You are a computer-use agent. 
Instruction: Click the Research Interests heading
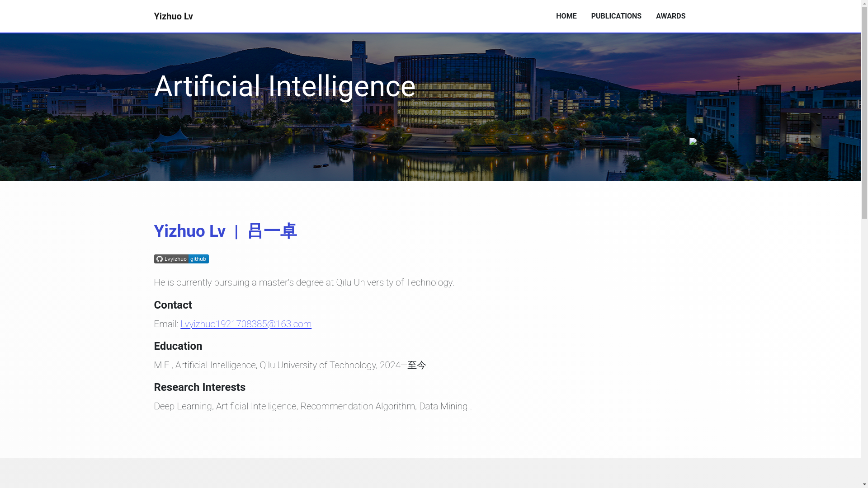[199, 387]
